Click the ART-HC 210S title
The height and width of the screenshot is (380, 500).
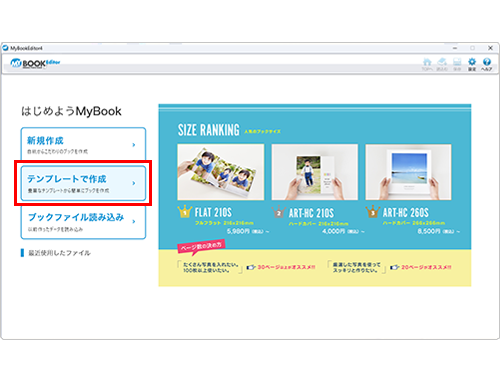[311, 213]
